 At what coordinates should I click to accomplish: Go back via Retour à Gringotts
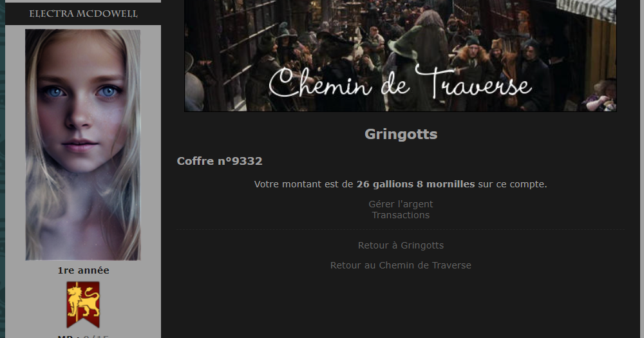[x=401, y=245]
